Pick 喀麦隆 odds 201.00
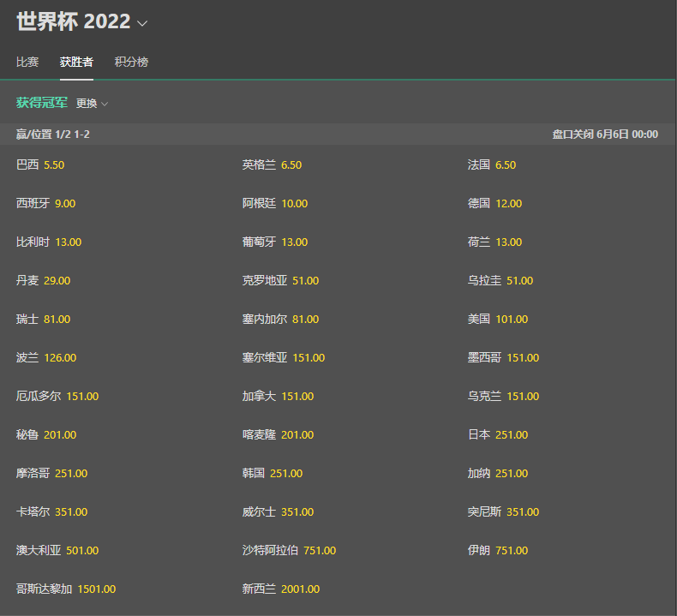The height and width of the screenshot is (616, 677). (x=278, y=434)
